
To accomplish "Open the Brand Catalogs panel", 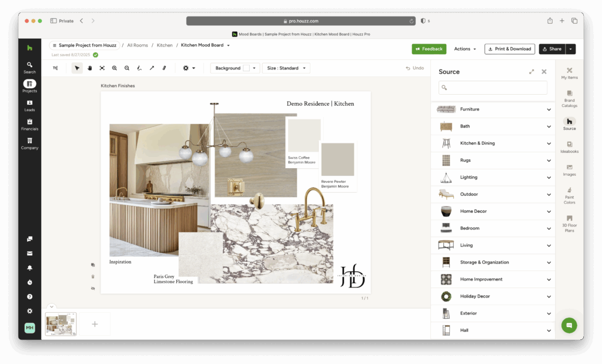I will pyautogui.click(x=569, y=96).
